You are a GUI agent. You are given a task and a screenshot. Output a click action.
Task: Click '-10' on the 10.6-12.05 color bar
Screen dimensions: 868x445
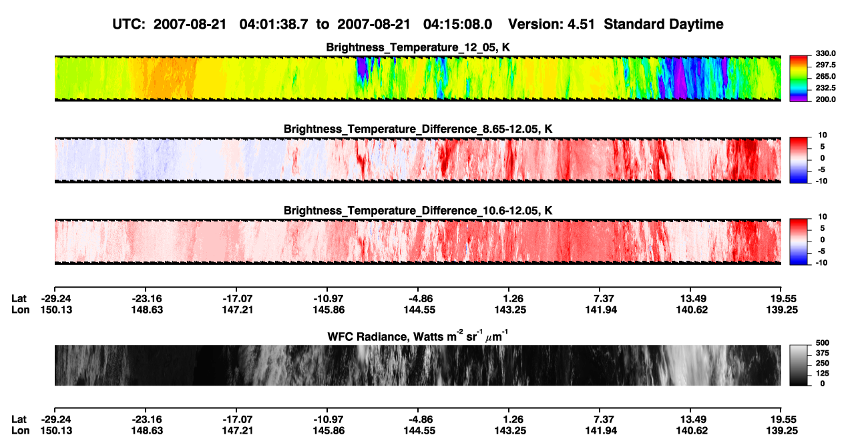pyautogui.click(x=822, y=262)
